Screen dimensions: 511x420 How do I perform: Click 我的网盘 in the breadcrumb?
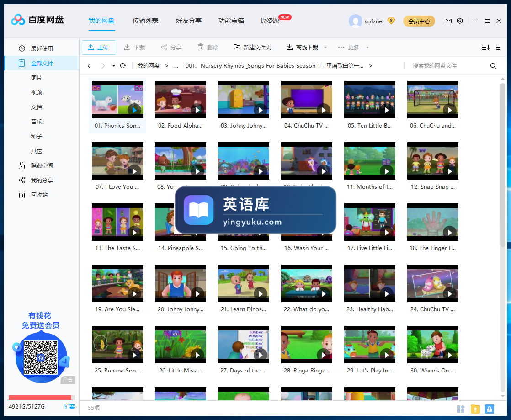[x=148, y=66]
